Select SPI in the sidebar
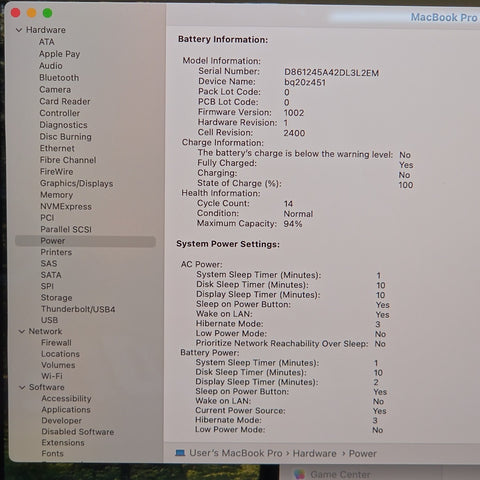Screen dimensions: 480x480 [47, 286]
